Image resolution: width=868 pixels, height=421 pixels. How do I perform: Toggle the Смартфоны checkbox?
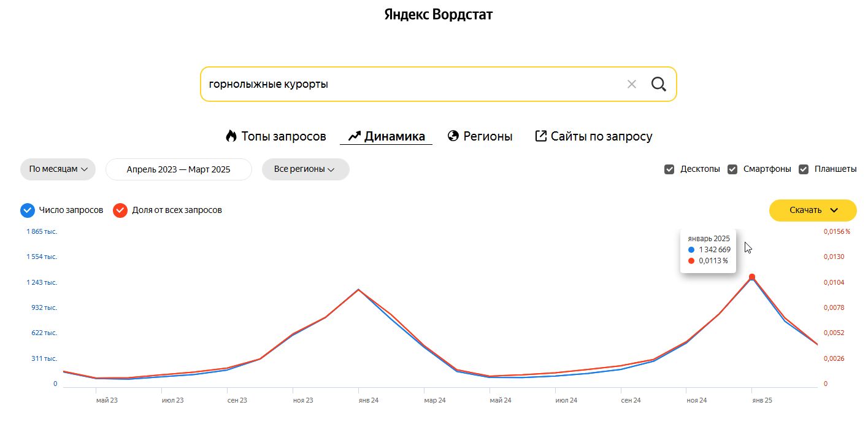click(732, 169)
